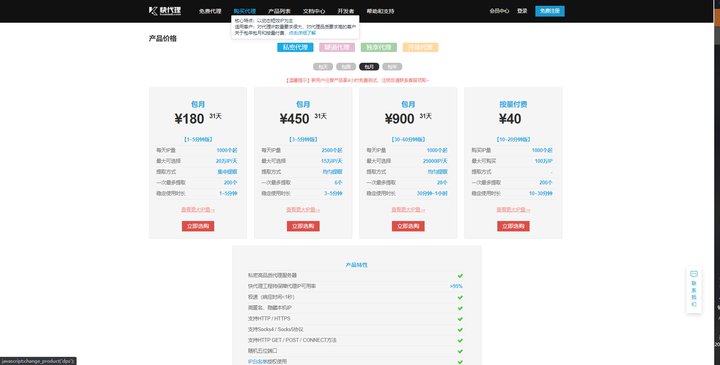
Task: Open the 开发者 nav menu
Action: (x=346, y=11)
